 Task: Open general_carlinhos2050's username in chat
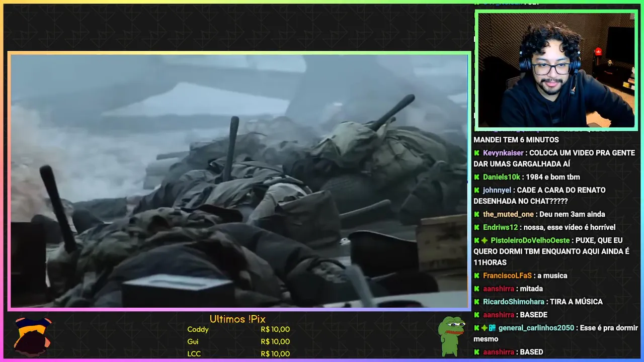pos(536,328)
